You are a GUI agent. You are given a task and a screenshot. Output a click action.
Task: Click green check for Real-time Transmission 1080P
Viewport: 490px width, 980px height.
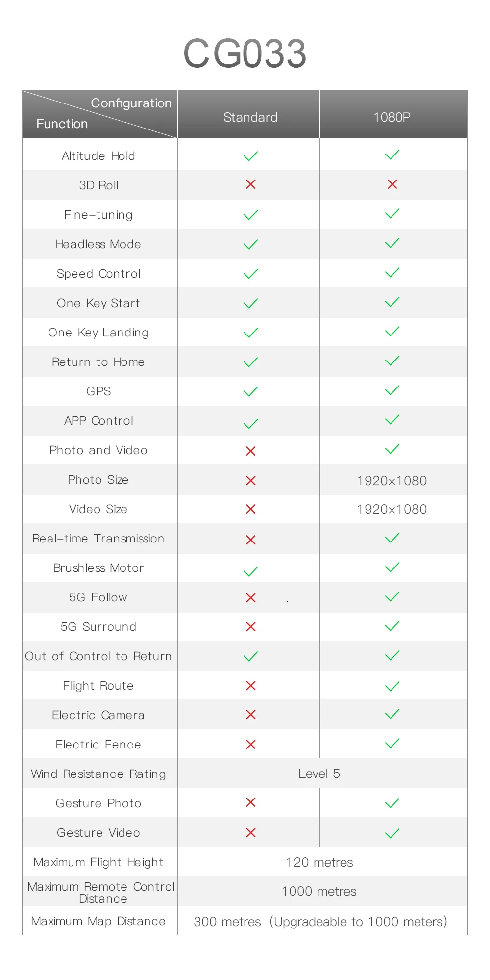tap(392, 538)
